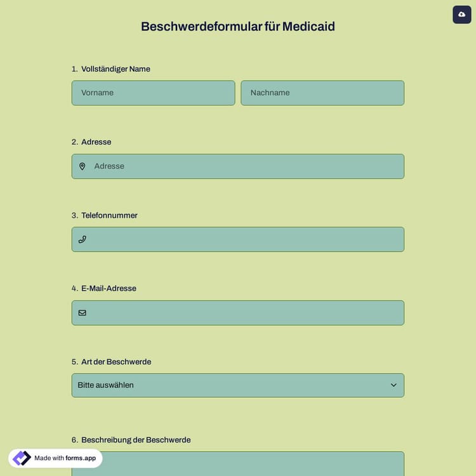Select the 'E-Mail-Adresse' question label

click(109, 288)
